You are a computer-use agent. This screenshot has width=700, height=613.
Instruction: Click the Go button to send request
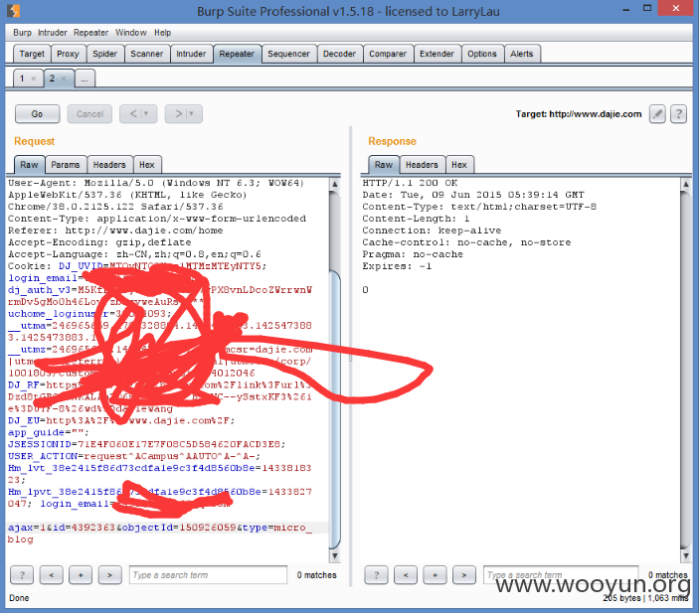tap(37, 114)
